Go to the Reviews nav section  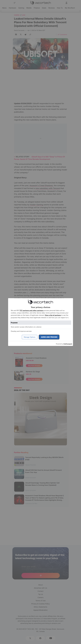click(51, 8)
